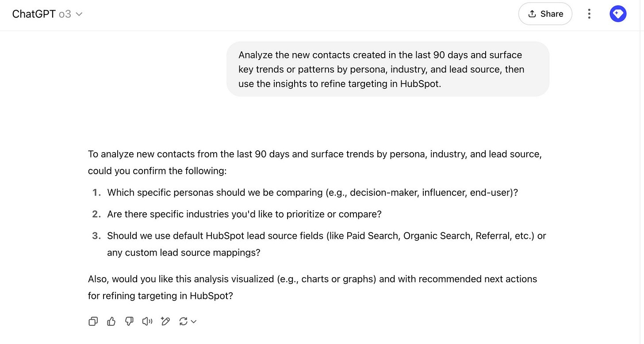644x344 pixels.
Task: Expand the regenerate model options chevron
Action: [x=193, y=321]
